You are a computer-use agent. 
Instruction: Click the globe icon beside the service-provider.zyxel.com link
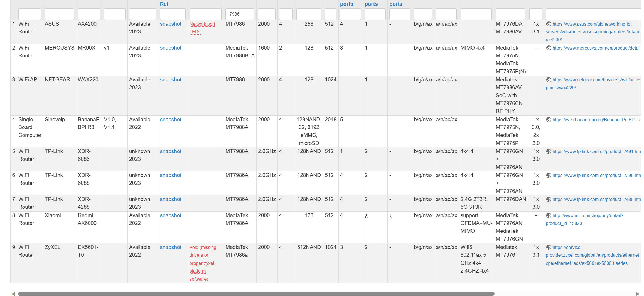pyautogui.click(x=549, y=248)
